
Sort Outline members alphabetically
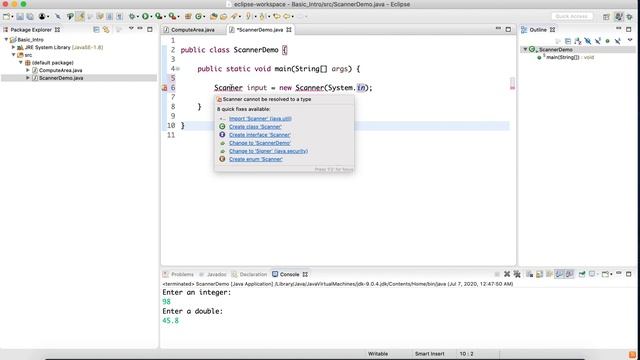point(578,41)
